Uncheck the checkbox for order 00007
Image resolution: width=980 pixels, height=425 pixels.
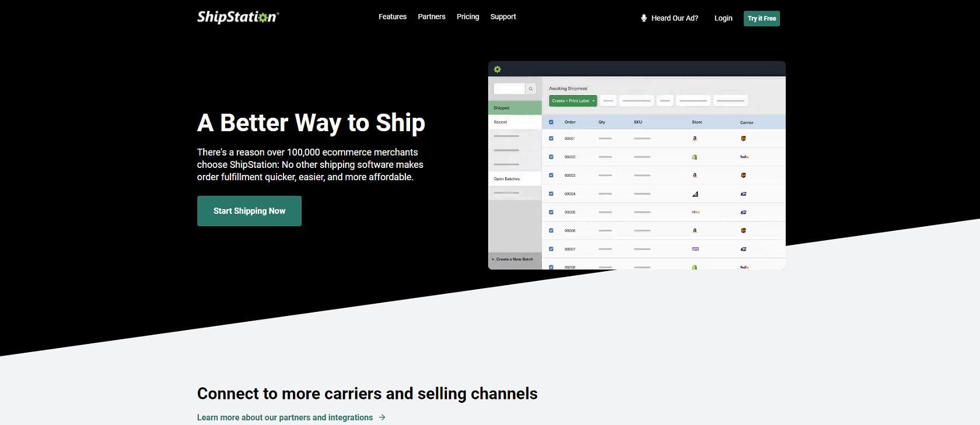pyautogui.click(x=551, y=249)
